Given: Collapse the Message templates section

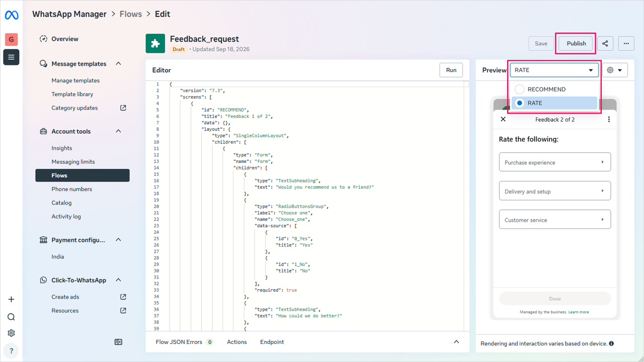Looking at the screenshot, I should pyautogui.click(x=118, y=64).
